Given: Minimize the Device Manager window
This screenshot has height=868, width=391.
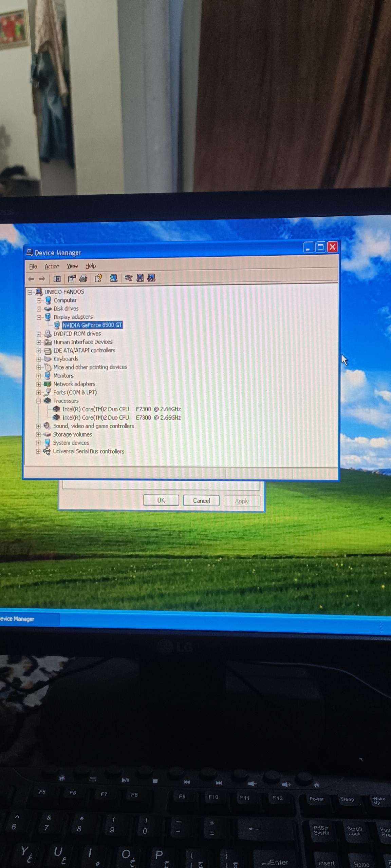Looking at the screenshot, I should point(308,248).
